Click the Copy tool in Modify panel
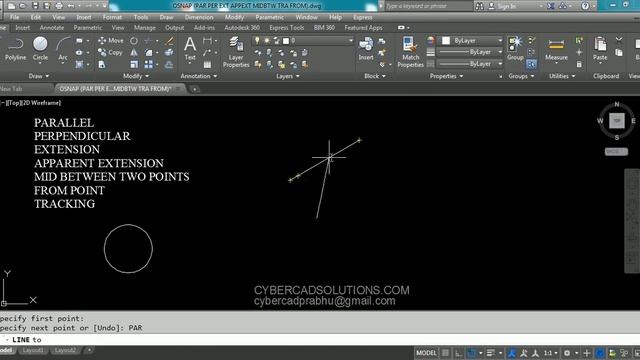This screenshot has height=360, width=640. 110,52
